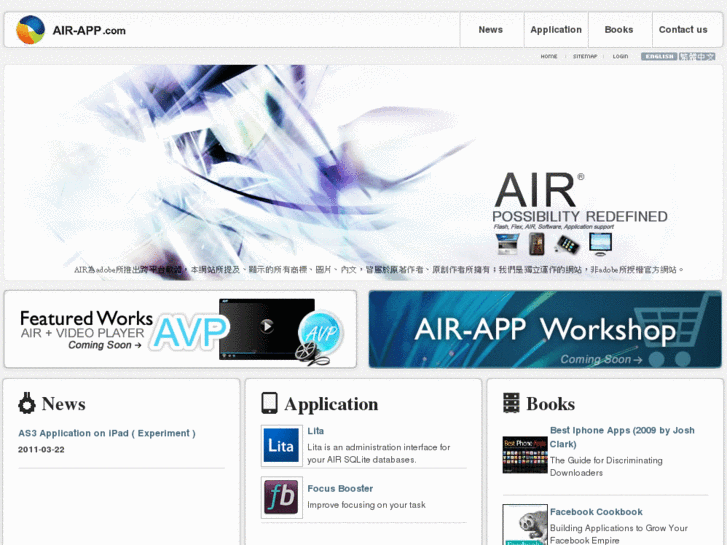Click the Workshop Coming Soon arrow link
The height and width of the screenshot is (545, 727).
601,359
